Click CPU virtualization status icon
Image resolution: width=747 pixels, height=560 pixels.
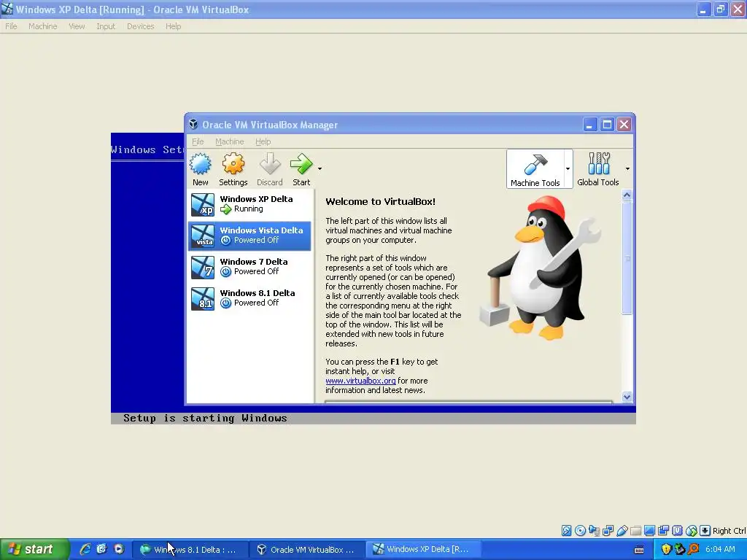(x=678, y=531)
